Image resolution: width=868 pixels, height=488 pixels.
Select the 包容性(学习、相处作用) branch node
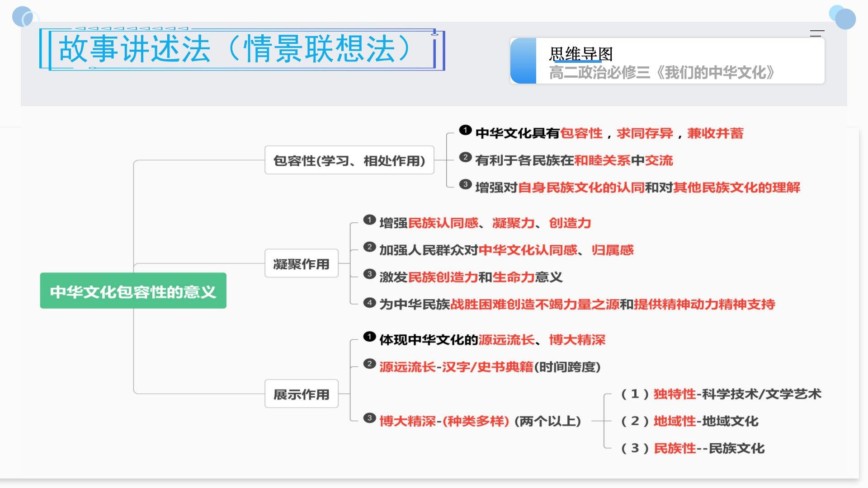coord(349,160)
